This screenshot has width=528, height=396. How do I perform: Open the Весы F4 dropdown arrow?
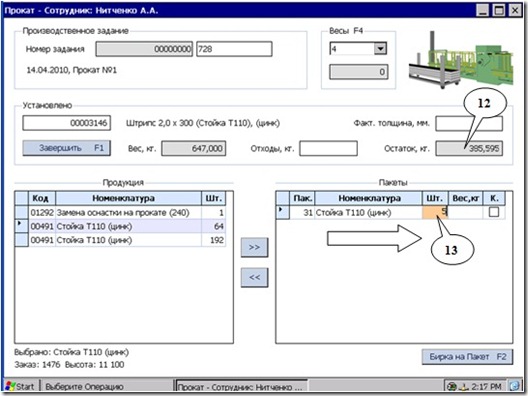click(x=380, y=49)
